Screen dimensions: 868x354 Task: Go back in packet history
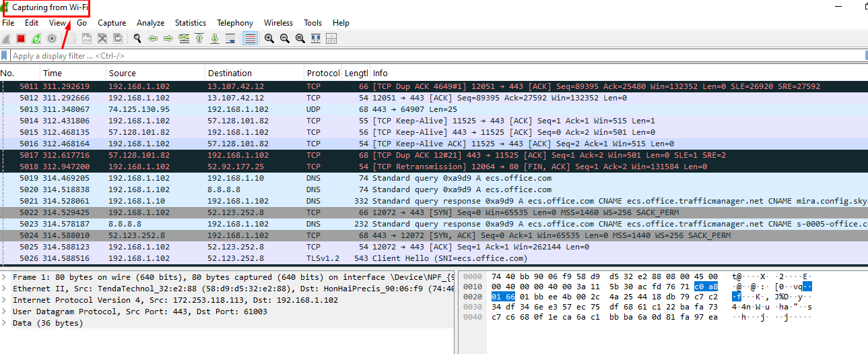coord(153,38)
